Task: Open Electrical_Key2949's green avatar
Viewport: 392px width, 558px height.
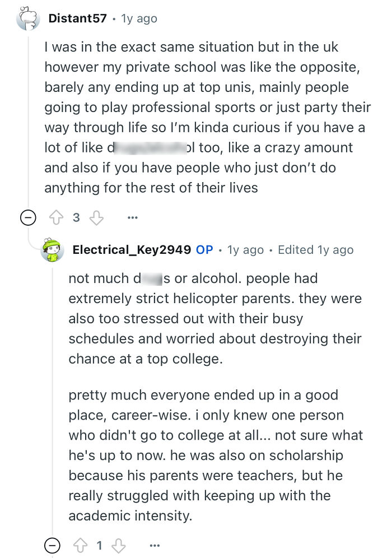Action: tap(52, 249)
